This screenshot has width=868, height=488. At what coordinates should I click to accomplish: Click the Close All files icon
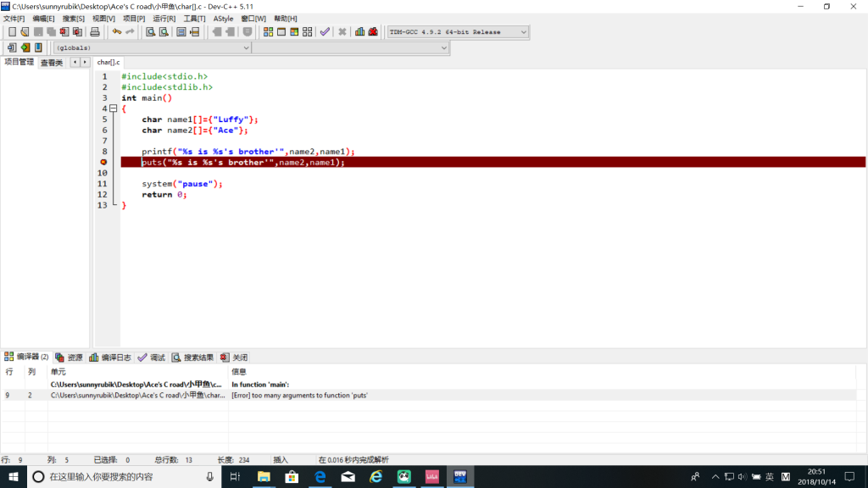(78, 32)
